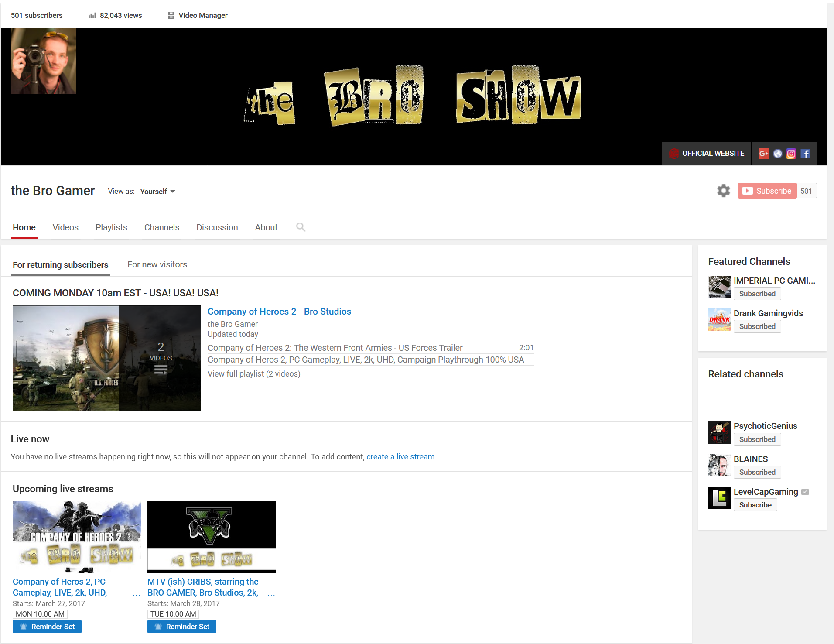Open GTA V MTV CRIBS stream thumbnail
This screenshot has height=644, width=834.
point(212,537)
